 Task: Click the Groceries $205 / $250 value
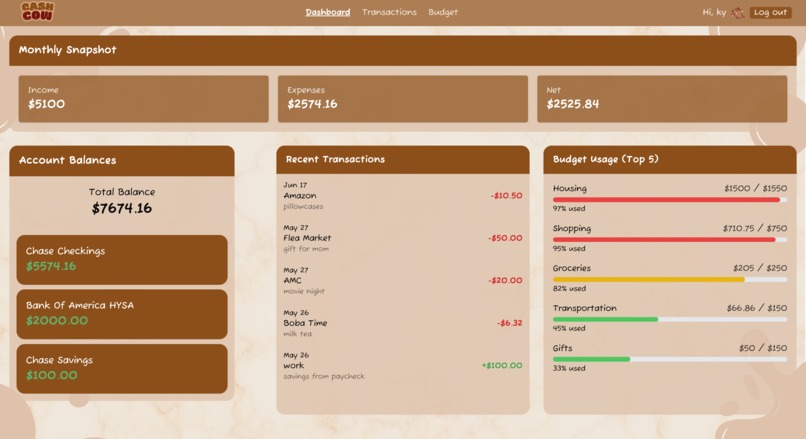tap(760, 268)
